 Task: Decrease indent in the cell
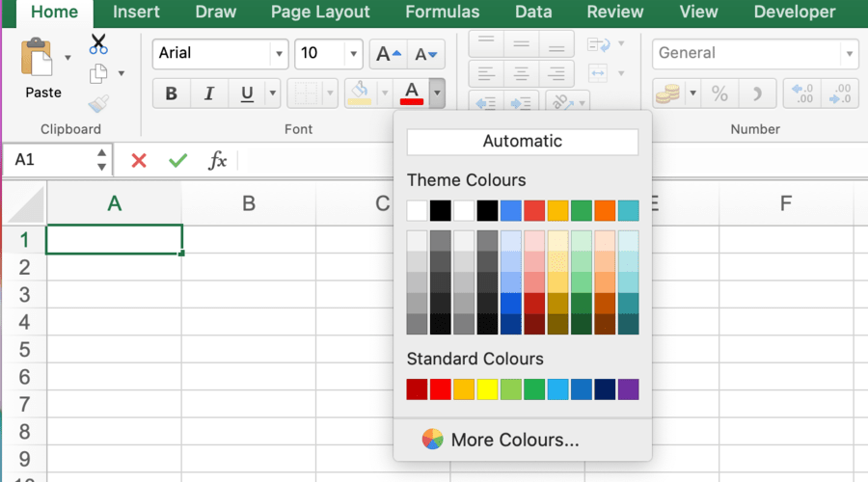tap(486, 103)
